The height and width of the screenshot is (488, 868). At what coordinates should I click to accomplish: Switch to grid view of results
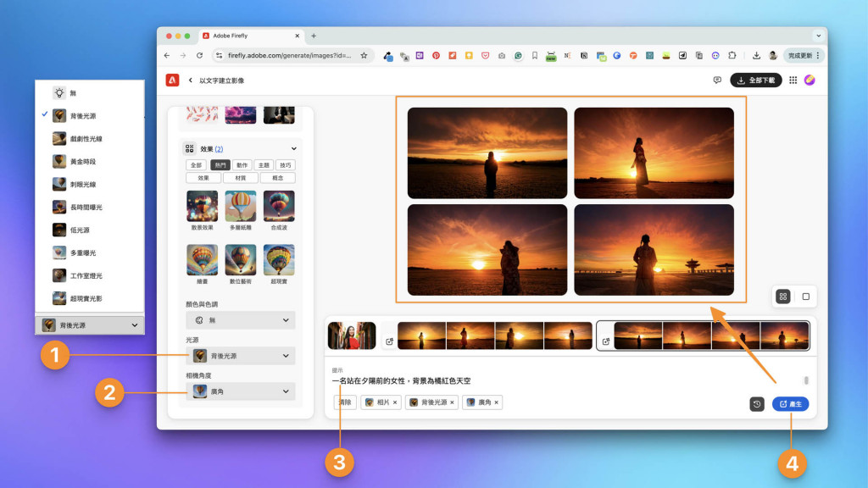click(782, 297)
